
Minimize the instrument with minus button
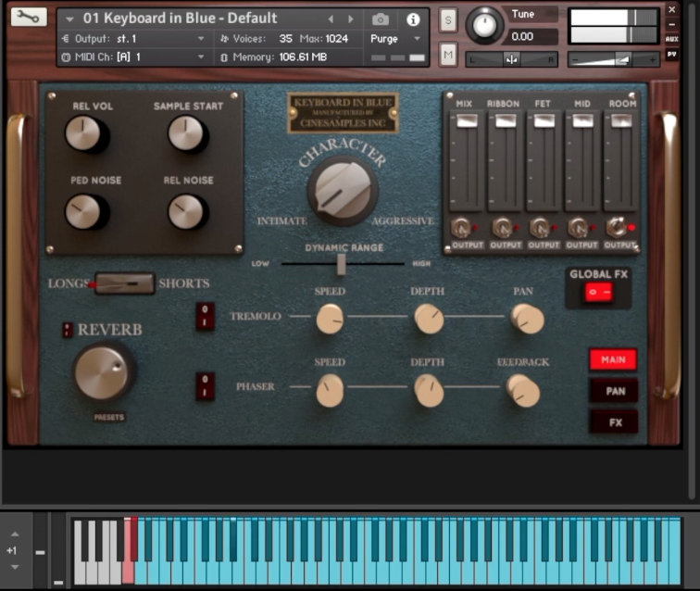tap(672, 25)
